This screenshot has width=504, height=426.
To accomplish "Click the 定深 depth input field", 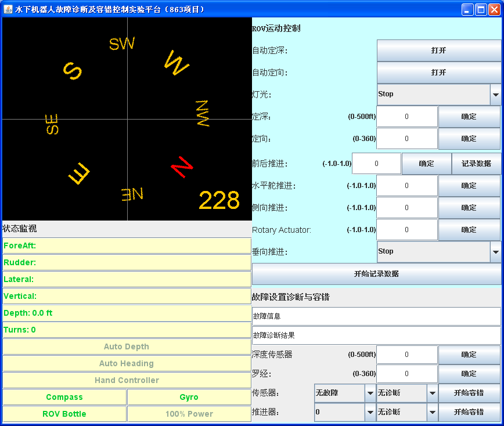I will pos(407,117).
